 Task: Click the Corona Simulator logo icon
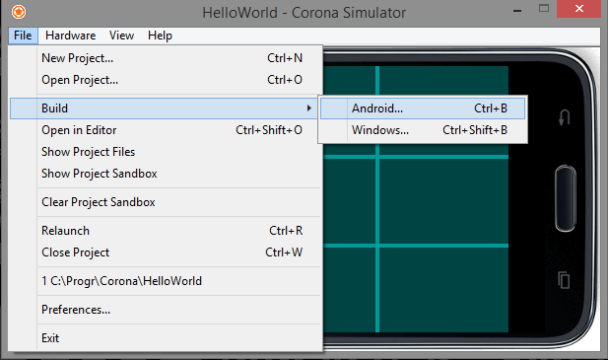coord(19,12)
